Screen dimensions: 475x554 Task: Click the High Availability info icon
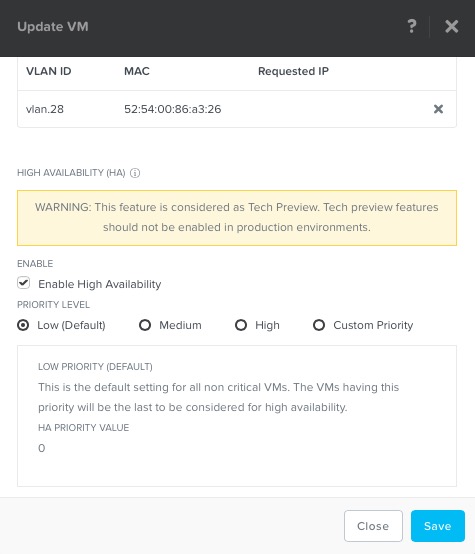coord(135,173)
